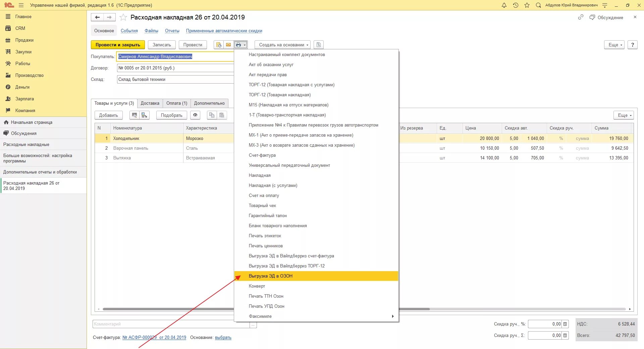Screen dimensions: 644x349
Task: Click the 1C logo icon
Action: [9, 5]
